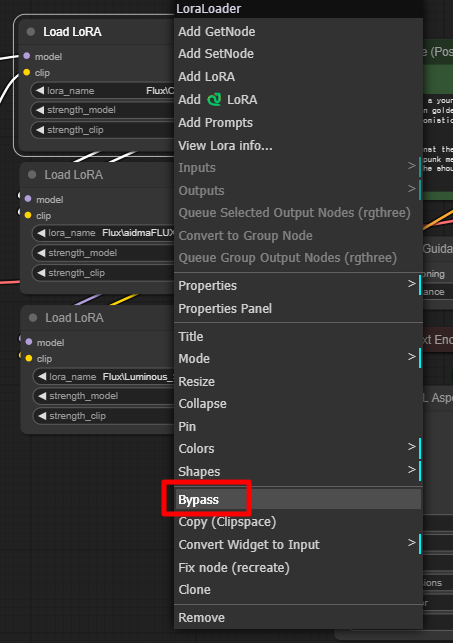Viewport: 453px width, 643px height.
Task: Click Fix node (recreate)
Action: click(298, 568)
